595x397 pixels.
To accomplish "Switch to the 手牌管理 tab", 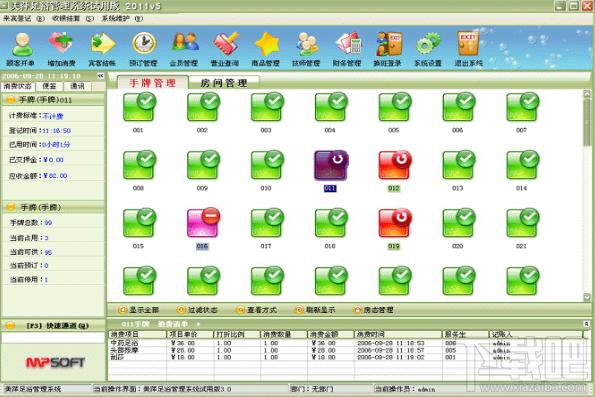I will (x=153, y=82).
